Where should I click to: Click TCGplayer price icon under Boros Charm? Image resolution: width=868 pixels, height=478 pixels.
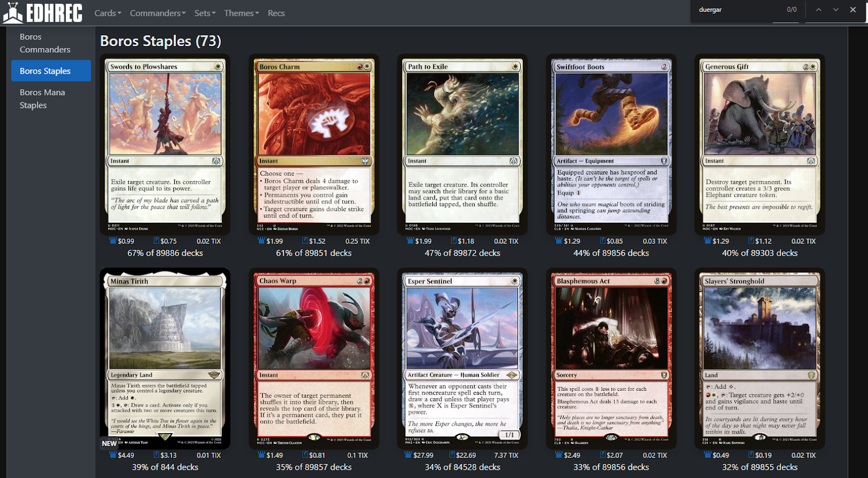(x=305, y=241)
